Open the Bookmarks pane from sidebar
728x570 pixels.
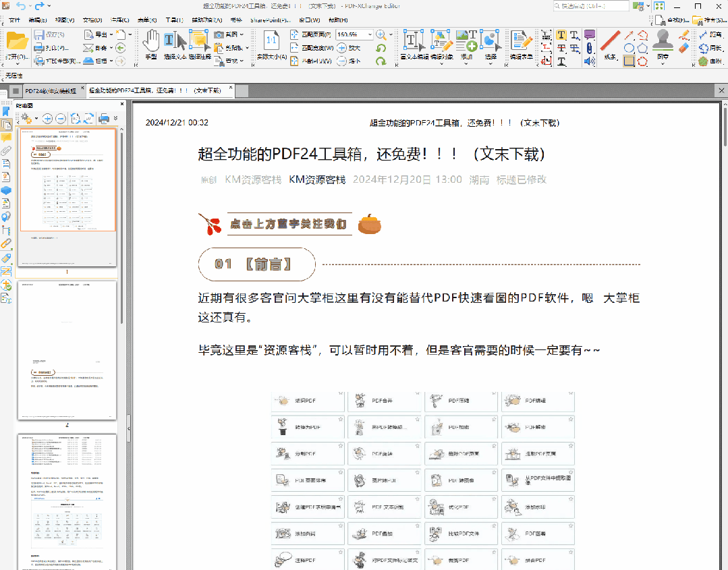pyautogui.click(x=6, y=111)
